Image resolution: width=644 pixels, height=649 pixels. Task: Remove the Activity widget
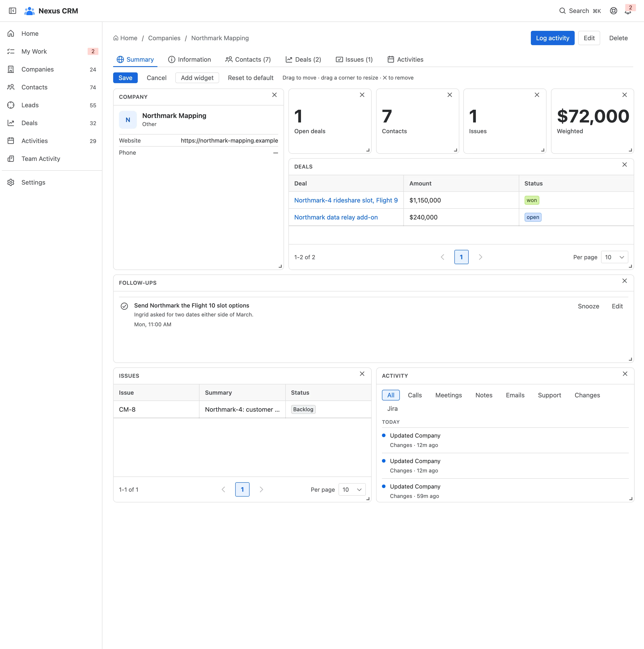click(x=625, y=374)
